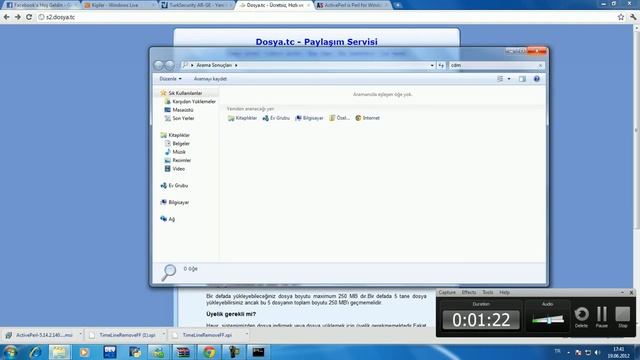Open Video library

click(175, 169)
